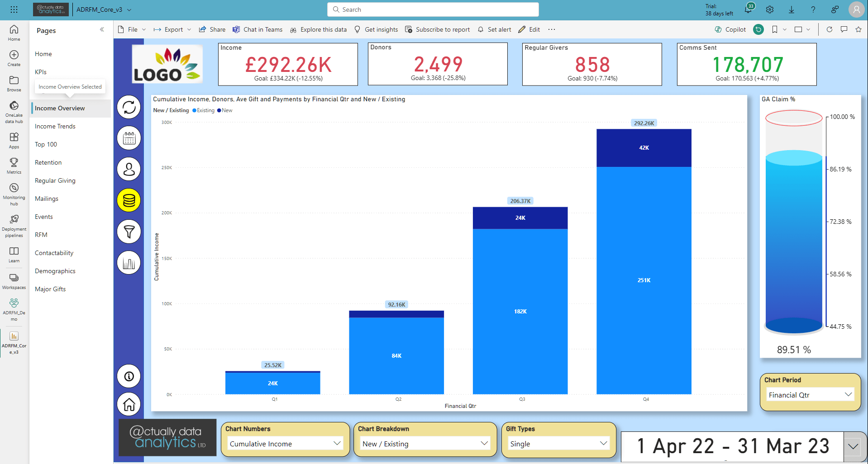Viewport: 868px width, 464px height.
Task: Favorite the report with star icon
Action: coord(858,29)
